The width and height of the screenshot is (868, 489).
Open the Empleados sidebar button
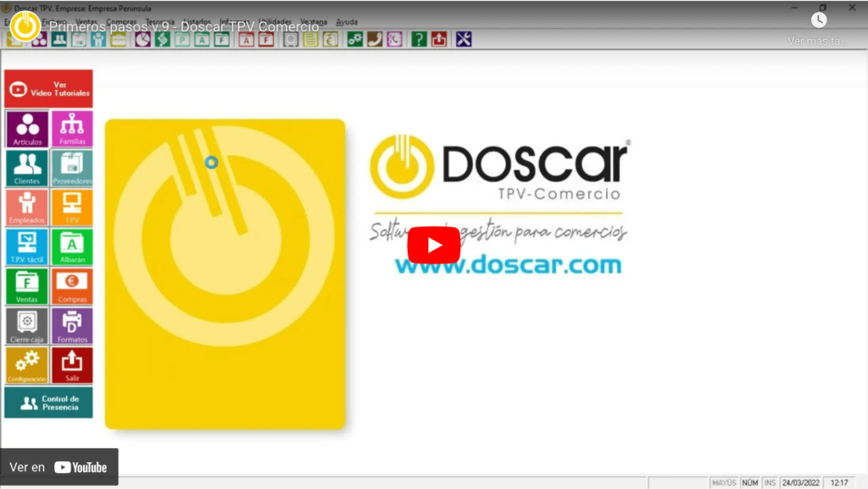point(27,208)
